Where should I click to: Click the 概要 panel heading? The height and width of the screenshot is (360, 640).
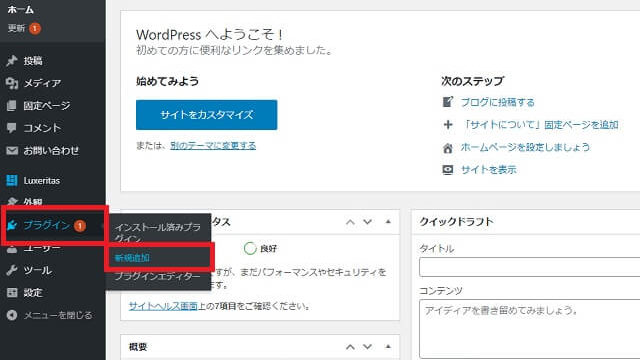click(138, 347)
